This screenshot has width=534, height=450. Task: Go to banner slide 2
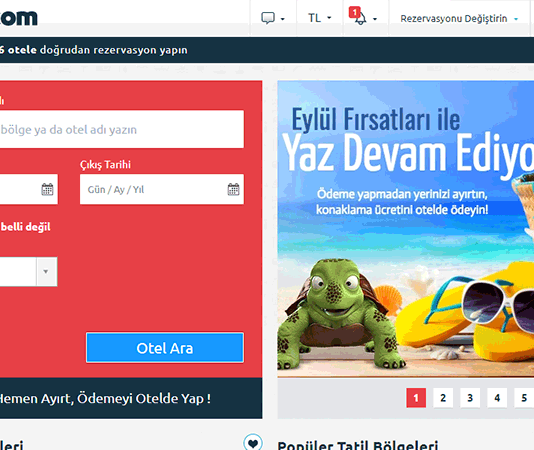[x=443, y=398]
